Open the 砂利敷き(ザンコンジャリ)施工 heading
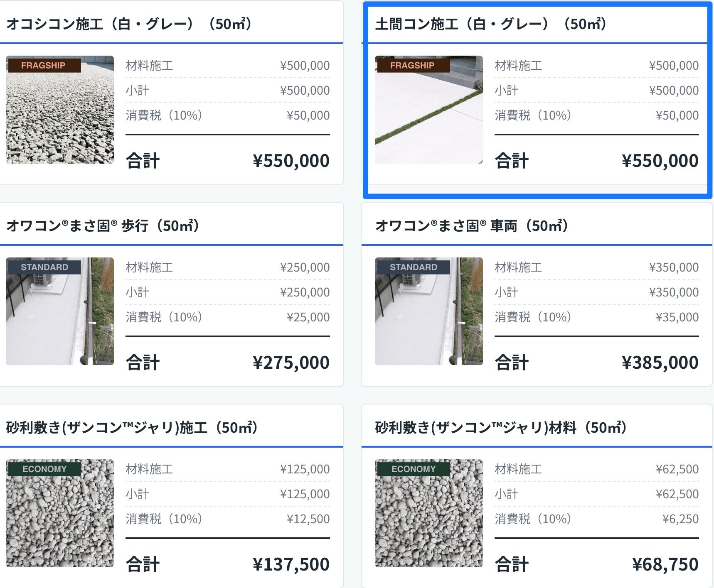The height and width of the screenshot is (588, 714). [x=132, y=427]
